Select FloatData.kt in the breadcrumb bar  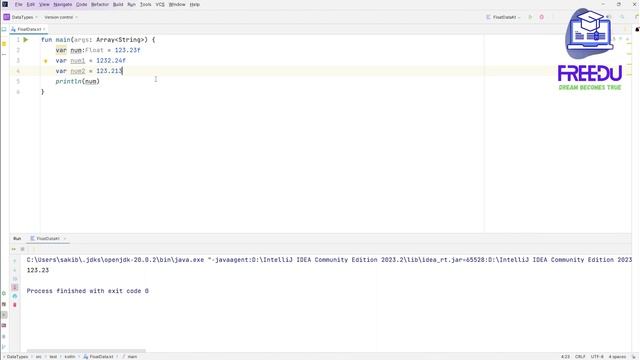click(99, 357)
